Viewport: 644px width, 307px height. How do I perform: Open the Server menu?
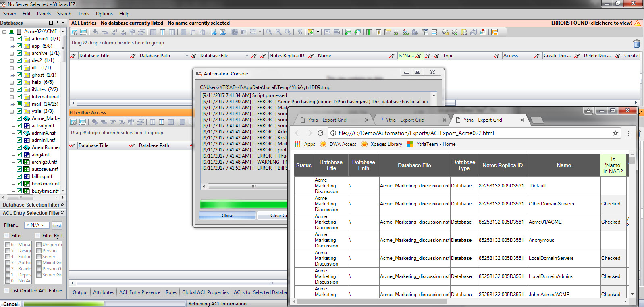(x=10, y=14)
